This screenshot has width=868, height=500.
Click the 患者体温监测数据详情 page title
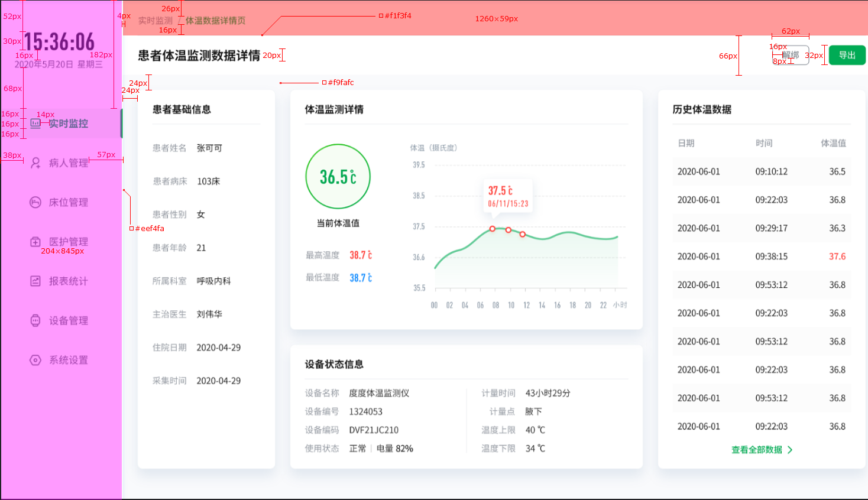click(x=199, y=56)
